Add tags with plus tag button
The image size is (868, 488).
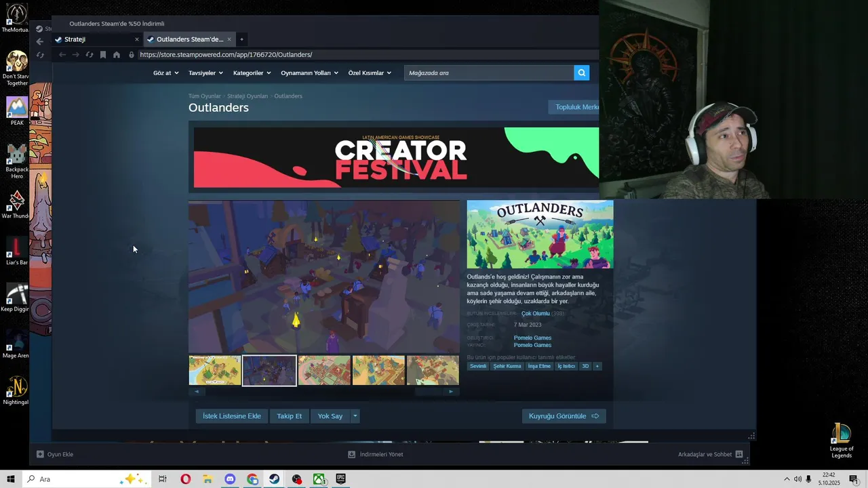tap(597, 366)
